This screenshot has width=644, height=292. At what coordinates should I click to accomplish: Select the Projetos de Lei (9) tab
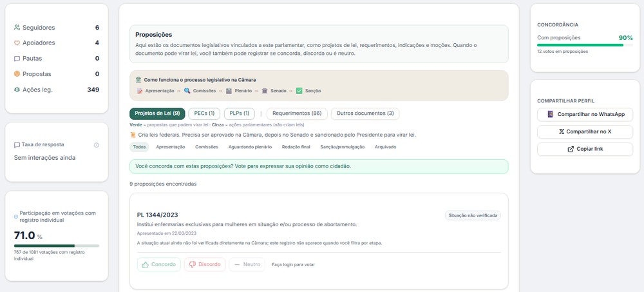(157, 113)
